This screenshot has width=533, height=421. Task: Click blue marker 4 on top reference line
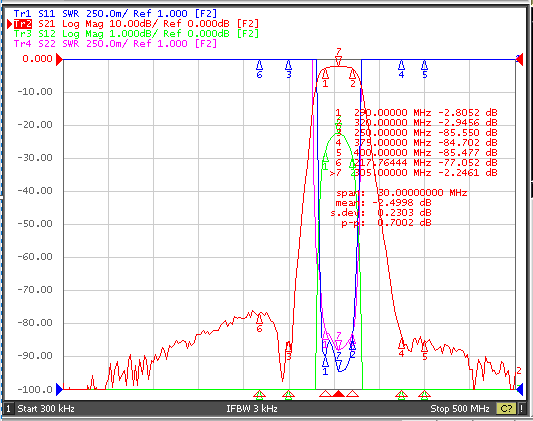coord(401,69)
